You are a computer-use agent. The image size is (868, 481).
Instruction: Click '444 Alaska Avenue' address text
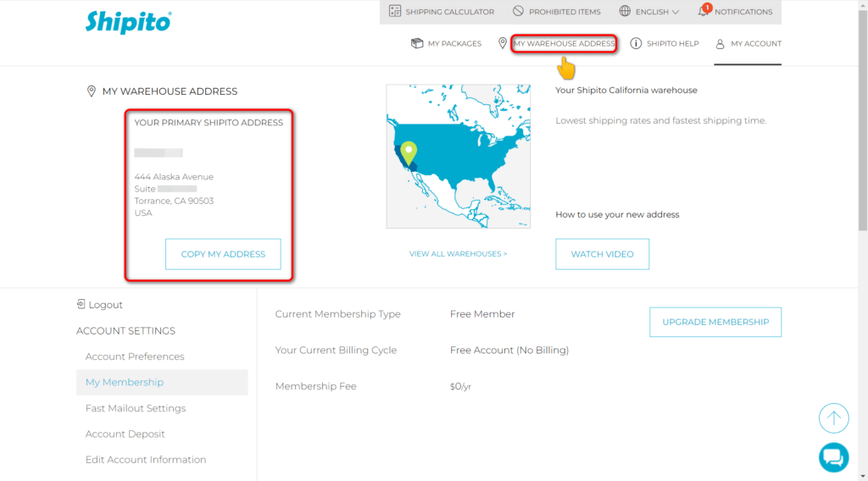[174, 177]
